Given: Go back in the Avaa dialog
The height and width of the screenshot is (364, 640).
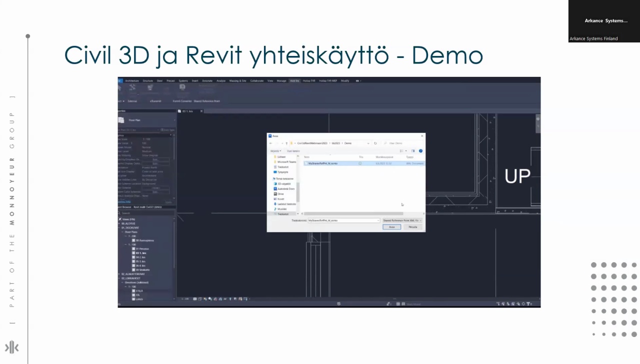Looking at the screenshot, I should [270, 143].
